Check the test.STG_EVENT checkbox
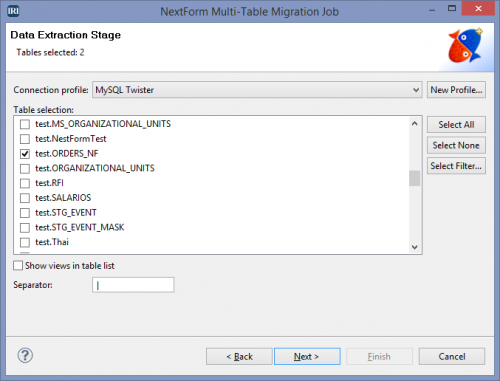The width and height of the screenshot is (500, 381). 25,213
